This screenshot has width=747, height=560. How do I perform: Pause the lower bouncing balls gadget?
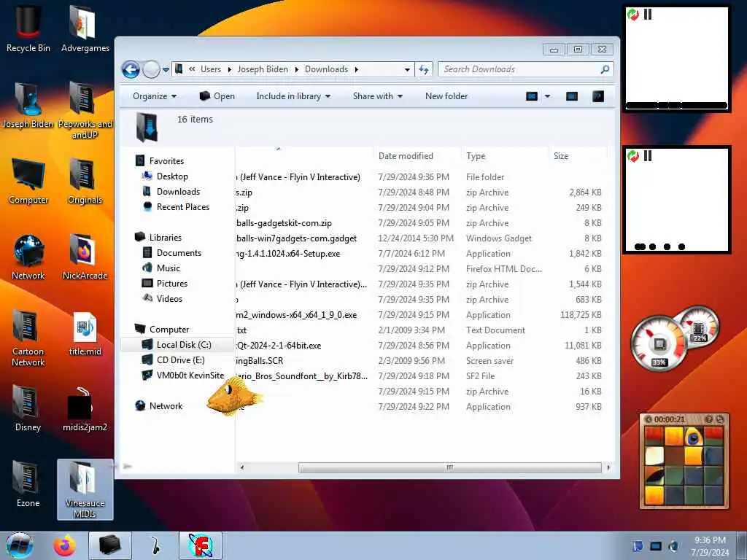648,156
